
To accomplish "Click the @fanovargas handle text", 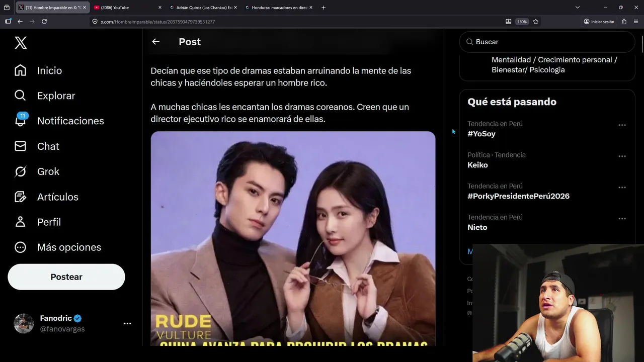I will tap(62, 329).
